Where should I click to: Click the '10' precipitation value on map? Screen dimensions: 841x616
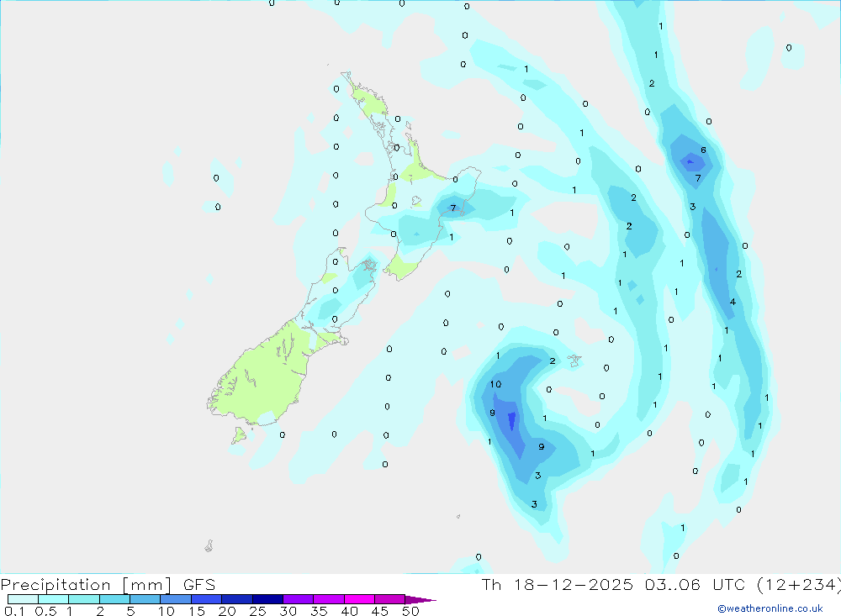pos(495,384)
